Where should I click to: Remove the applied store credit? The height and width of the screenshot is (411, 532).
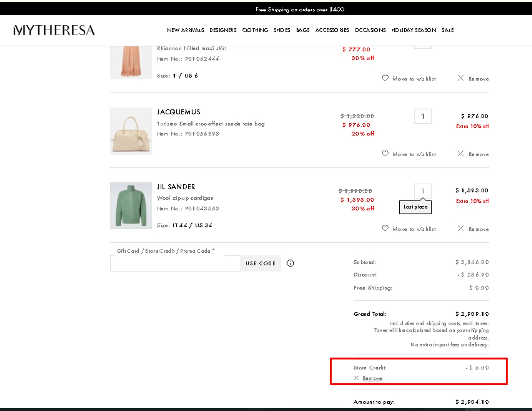click(x=372, y=378)
